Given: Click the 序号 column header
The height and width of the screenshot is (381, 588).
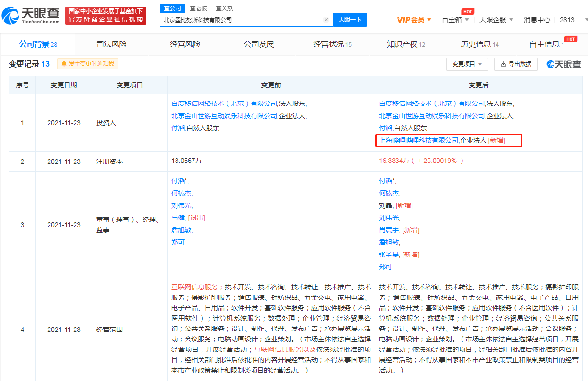Looking at the screenshot, I should [22, 85].
